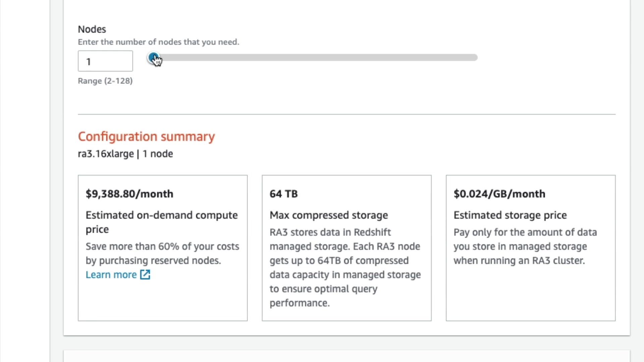Click the 'Enter the number of nodes' description
The image size is (644, 362).
point(158,42)
